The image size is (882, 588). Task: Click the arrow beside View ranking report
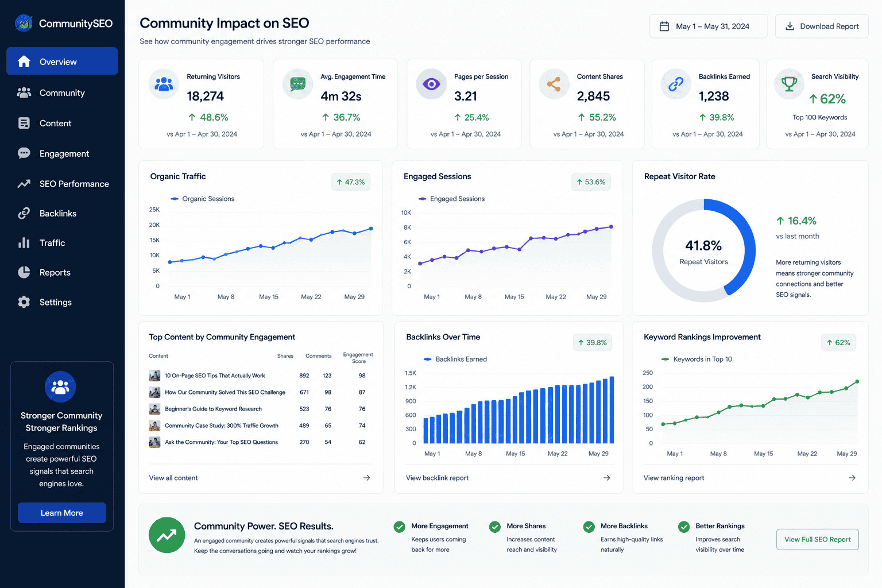coord(852,478)
